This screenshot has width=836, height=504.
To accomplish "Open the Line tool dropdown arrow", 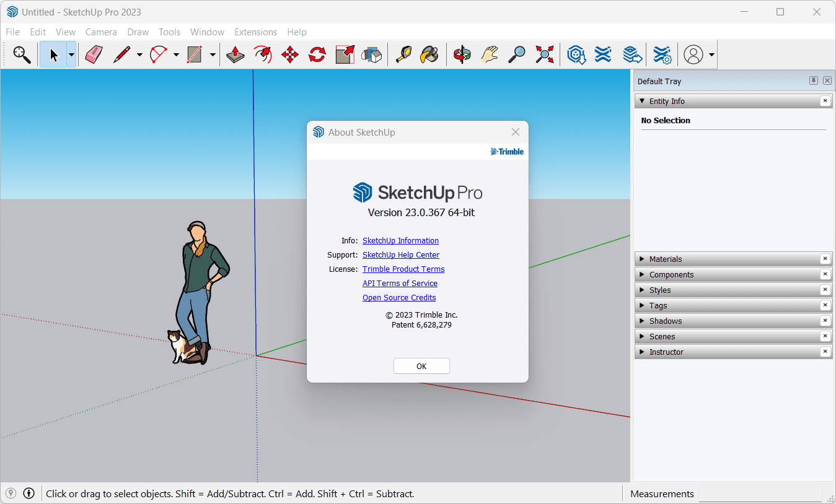I will coord(139,55).
